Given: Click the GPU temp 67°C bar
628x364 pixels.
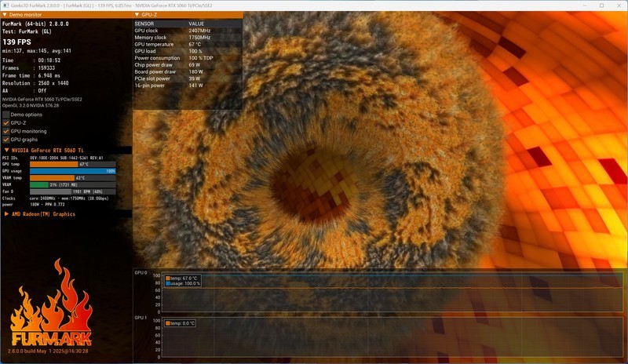Looking at the screenshot, I should [x=72, y=164].
